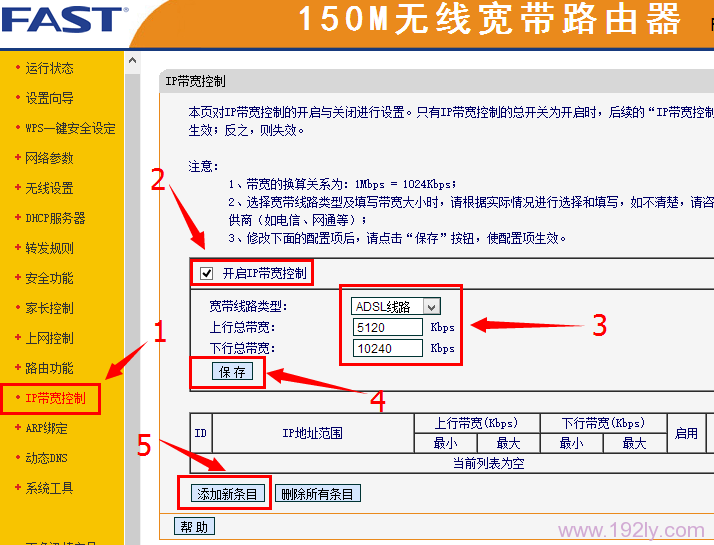
Task: Click the IP带宽控制 panel title
Action: (195, 81)
